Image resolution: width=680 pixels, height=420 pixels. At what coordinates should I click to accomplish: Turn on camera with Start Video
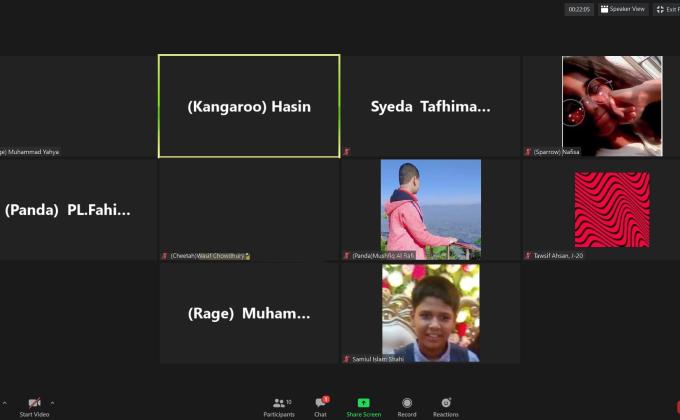coord(34,404)
